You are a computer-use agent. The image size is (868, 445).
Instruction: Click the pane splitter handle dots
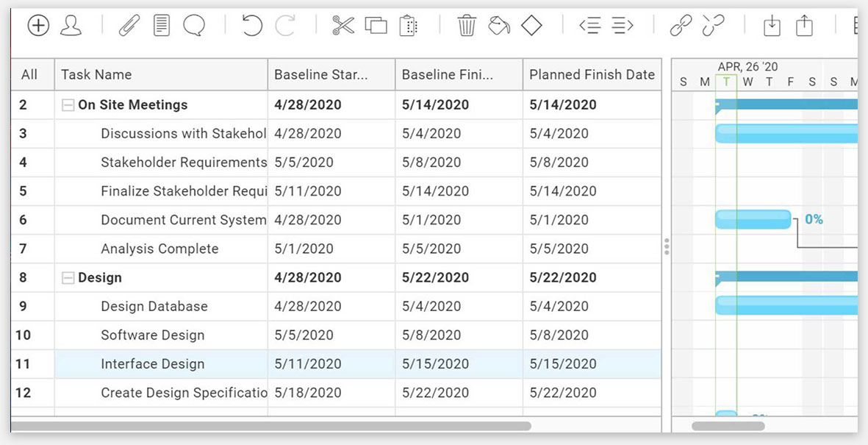coord(667,246)
